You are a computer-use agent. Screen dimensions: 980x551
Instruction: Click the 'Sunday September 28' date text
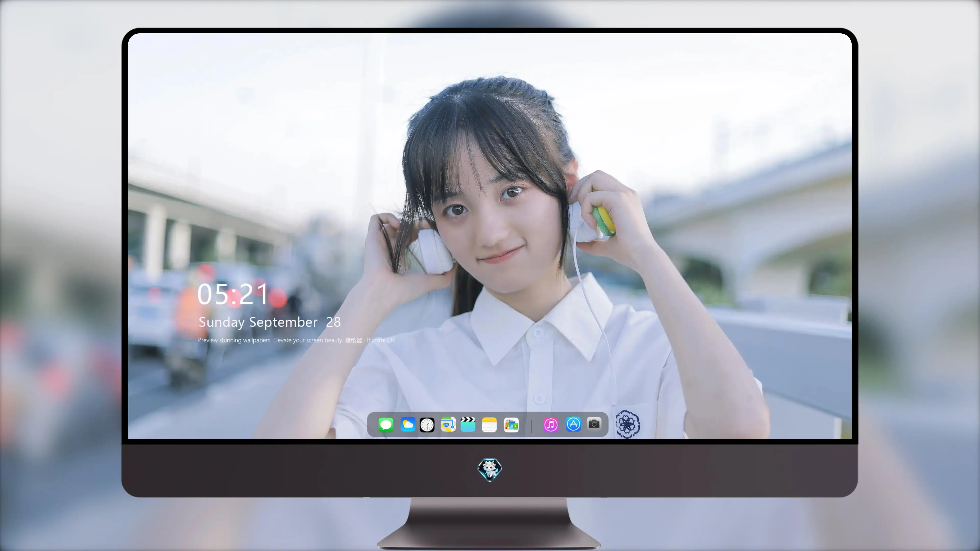coord(270,322)
